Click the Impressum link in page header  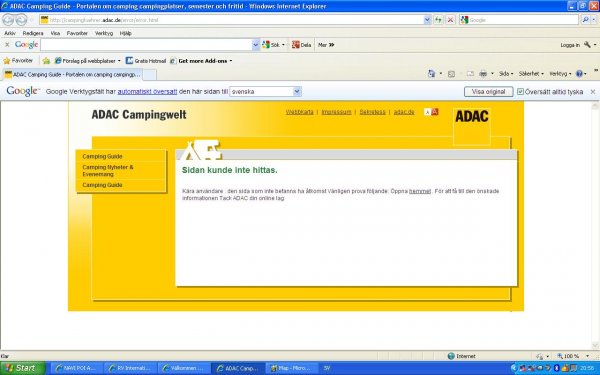tap(336, 112)
